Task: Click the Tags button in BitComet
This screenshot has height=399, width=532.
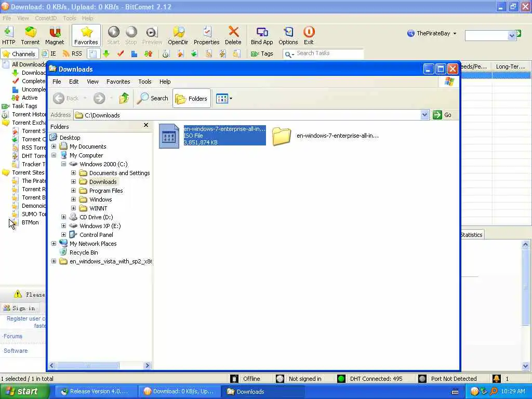Action: tap(262, 54)
